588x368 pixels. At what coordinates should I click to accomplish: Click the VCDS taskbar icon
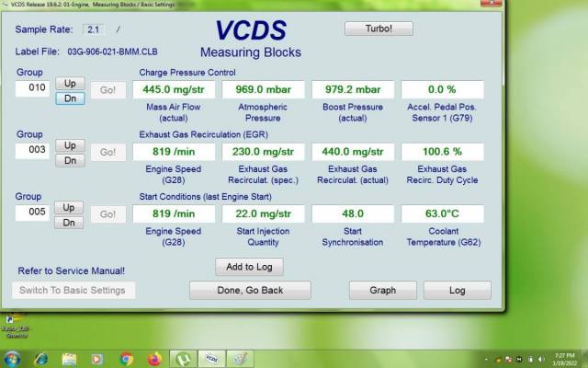click(x=211, y=358)
